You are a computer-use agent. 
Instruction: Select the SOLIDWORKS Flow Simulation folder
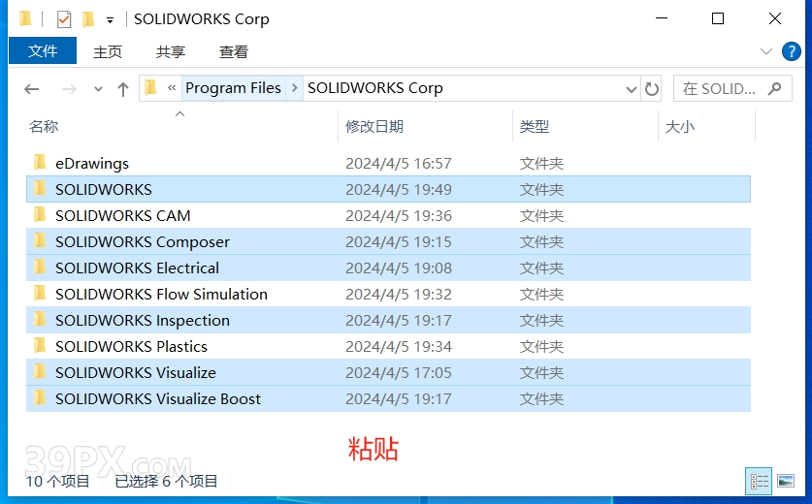tap(161, 294)
